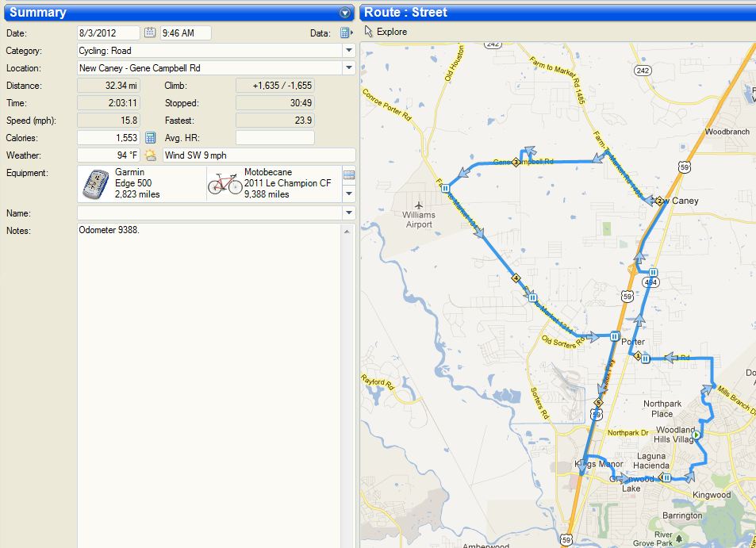The image size is (756, 548).
Task: Click the pause marker near Williams Airport
Action: pyautogui.click(x=446, y=188)
